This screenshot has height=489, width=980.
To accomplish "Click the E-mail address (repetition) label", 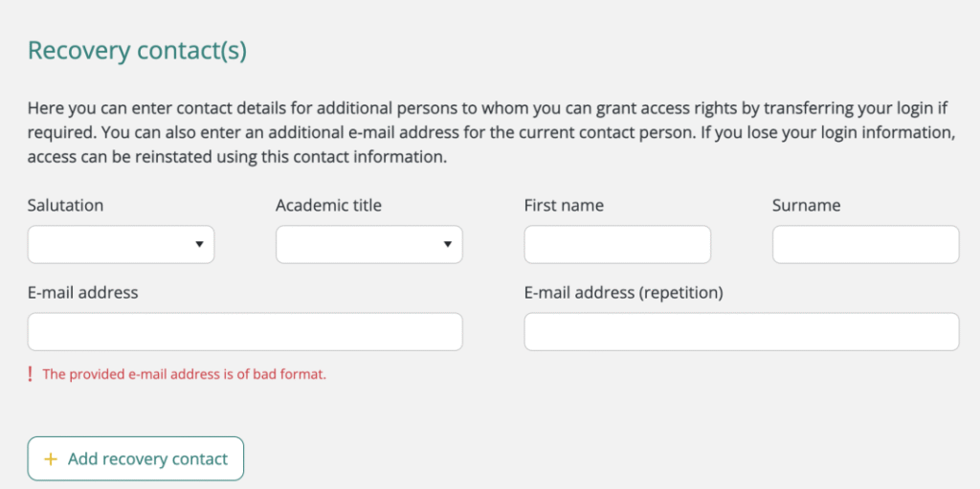I will tap(623, 293).
